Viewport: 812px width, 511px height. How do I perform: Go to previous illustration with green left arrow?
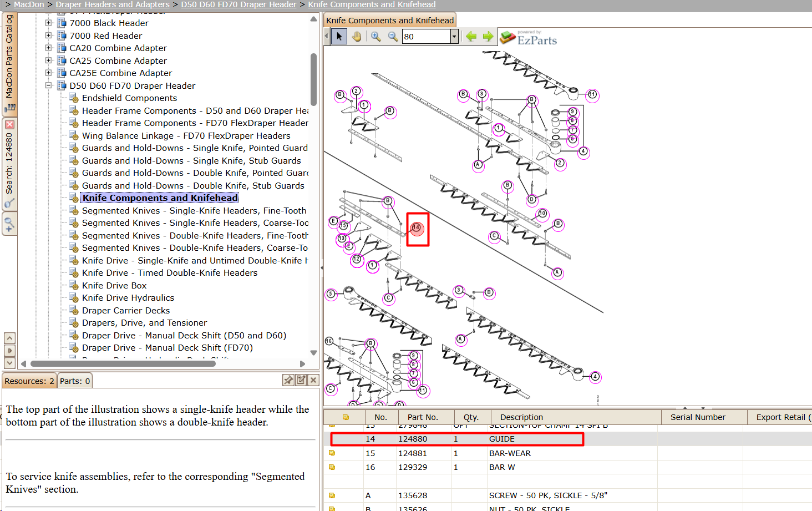coord(471,37)
